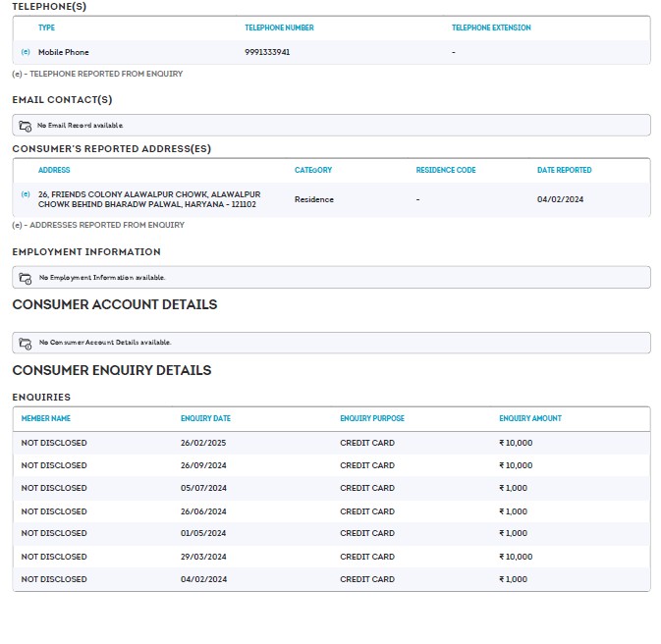This screenshot has width=661, height=644.
Task: Click the enquiry date 29/03/2024
Action: point(203,557)
